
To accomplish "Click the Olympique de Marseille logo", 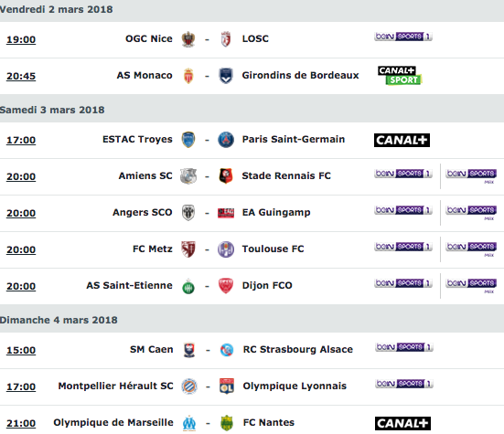I will [x=189, y=423].
